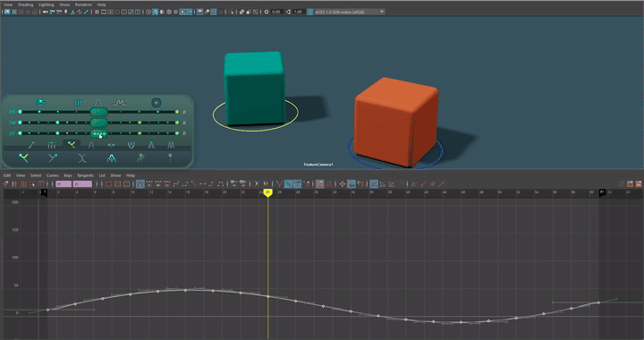Click the crossing curves X tool in bottom row
This screenshot has height=340, width=644.
point(82,157)
